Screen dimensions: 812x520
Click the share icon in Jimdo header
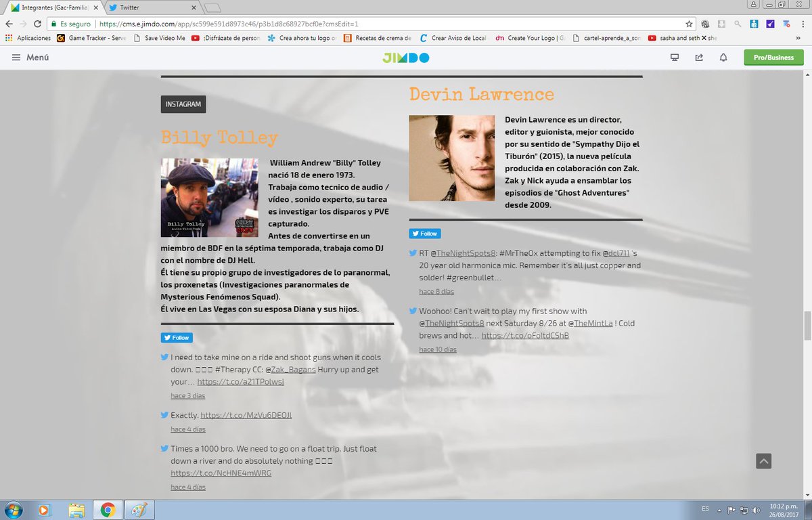(x=699, y=58)
